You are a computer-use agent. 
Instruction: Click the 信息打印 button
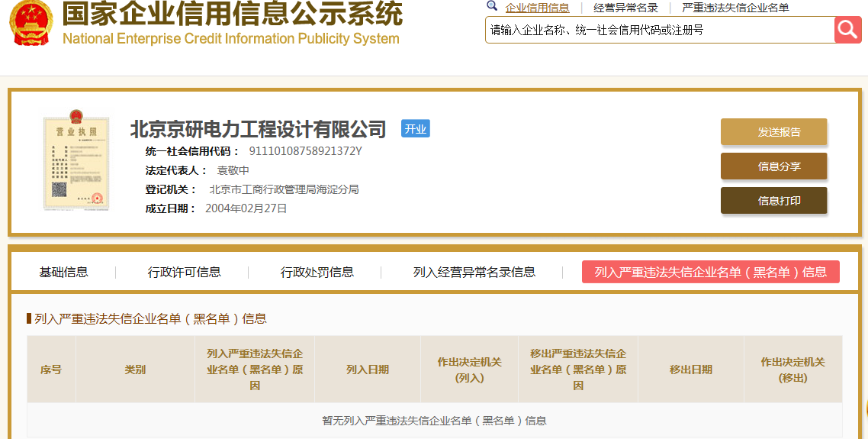773,201
